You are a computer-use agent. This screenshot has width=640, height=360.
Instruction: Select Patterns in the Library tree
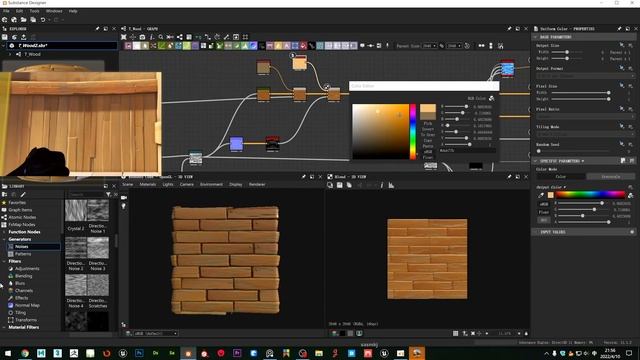click(23, 254)
